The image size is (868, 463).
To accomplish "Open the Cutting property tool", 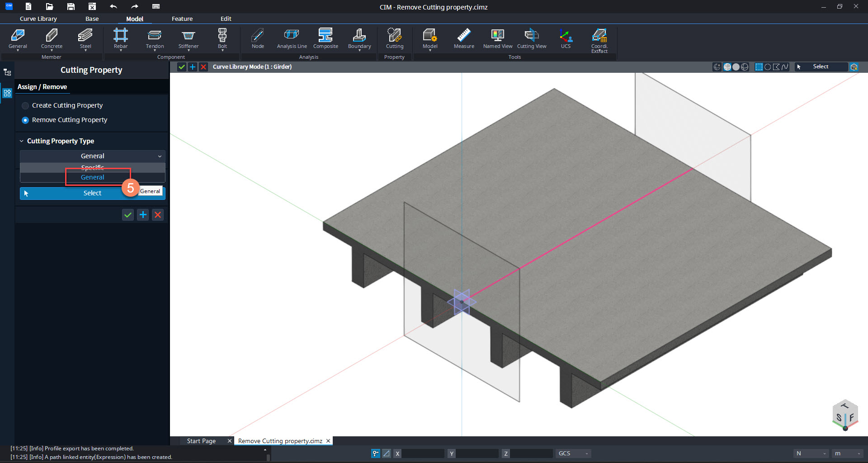I will pyautogui.click(x=394, y=38).
